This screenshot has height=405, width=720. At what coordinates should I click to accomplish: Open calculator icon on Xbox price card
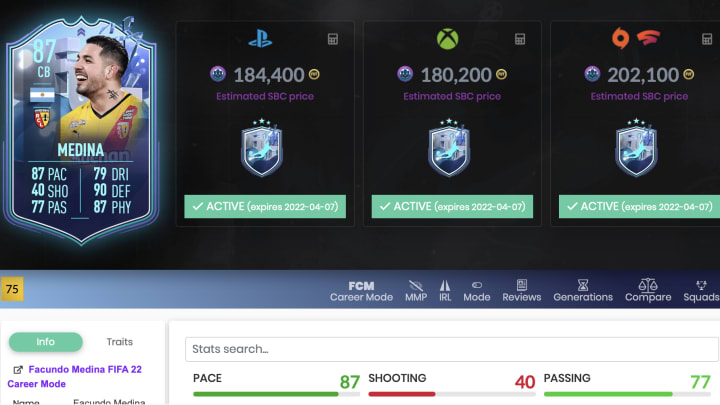520,39
